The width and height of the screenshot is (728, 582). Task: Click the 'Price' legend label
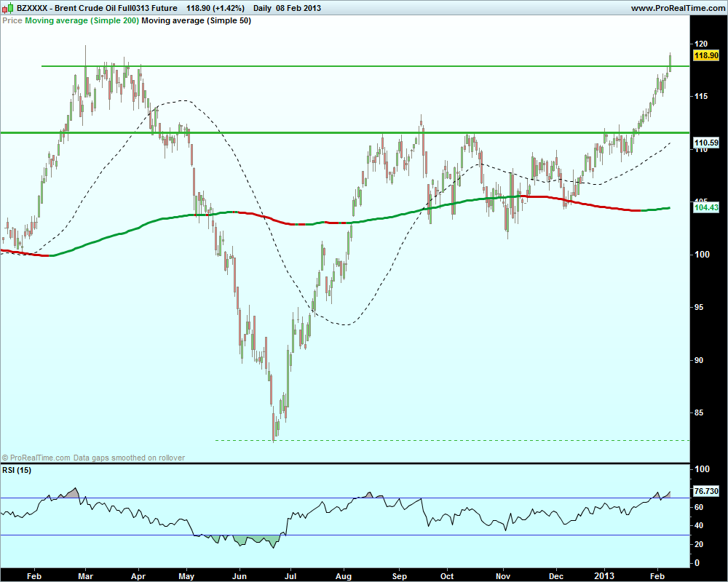pos(12,20)
